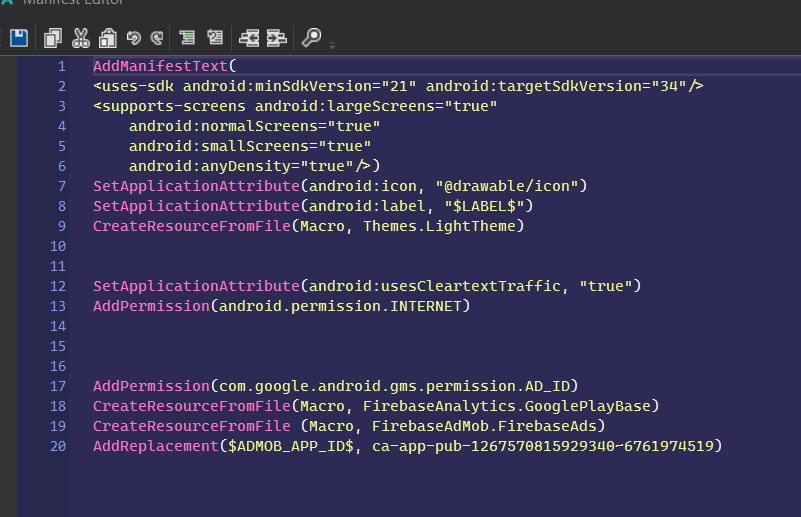
Task: Click android.permission.INTERNET text
Action: [x=340, y=306]
